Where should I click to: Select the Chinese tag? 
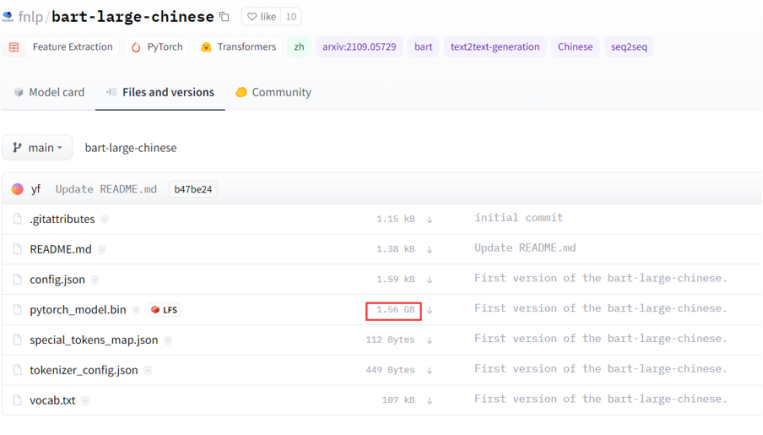[x=575, y=47]
